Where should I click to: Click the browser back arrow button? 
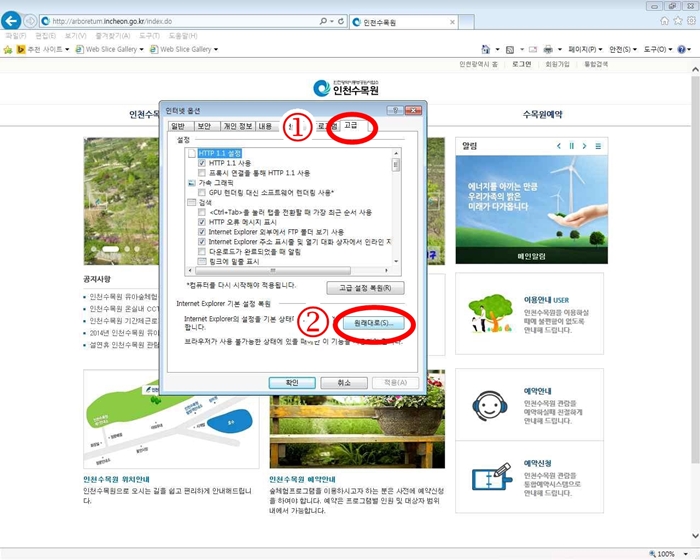click(x=14, y=20)
